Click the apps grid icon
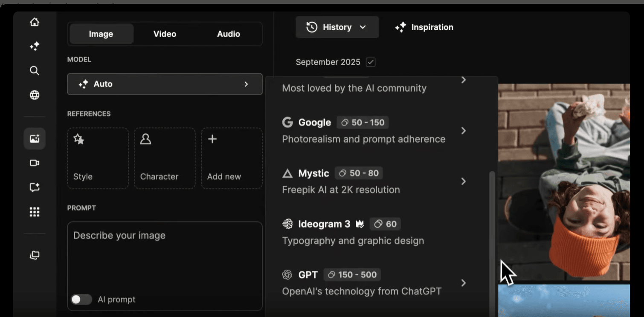The width and height of the screenshot is (644, 317). (x=35, y=212)
